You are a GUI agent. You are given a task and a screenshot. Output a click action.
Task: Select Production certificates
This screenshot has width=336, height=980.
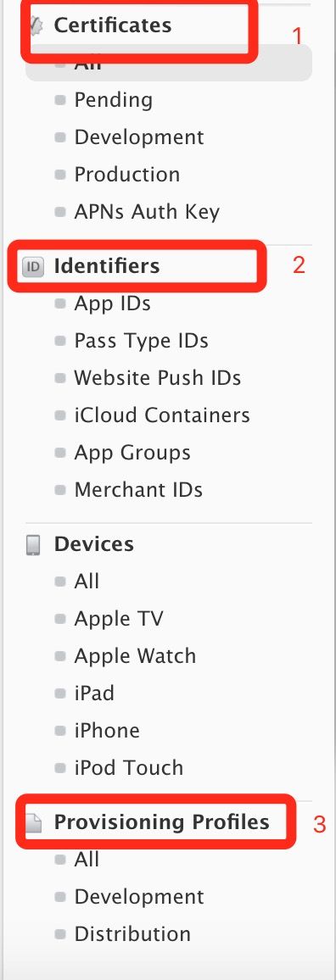[127, 175]
